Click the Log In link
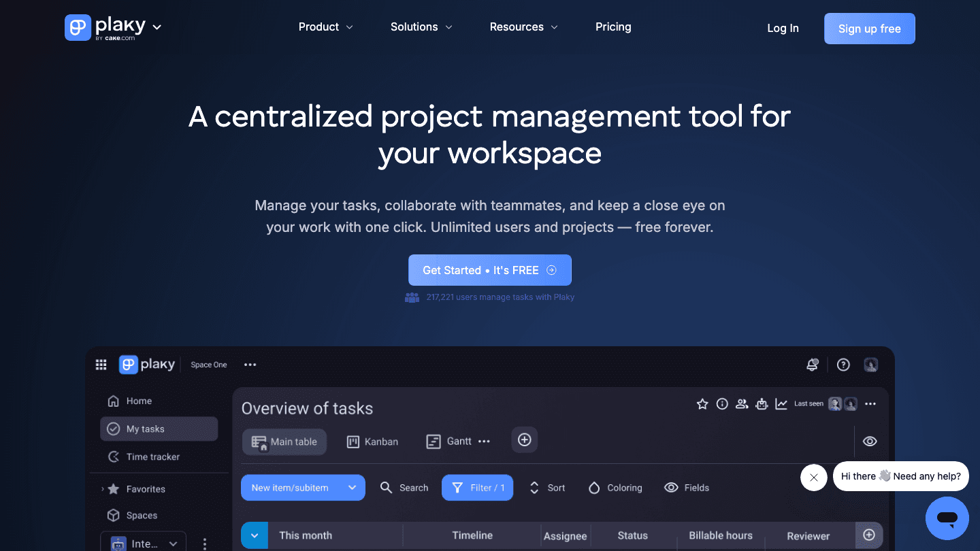Screen dimensions: 980x551 click(783, 29)
